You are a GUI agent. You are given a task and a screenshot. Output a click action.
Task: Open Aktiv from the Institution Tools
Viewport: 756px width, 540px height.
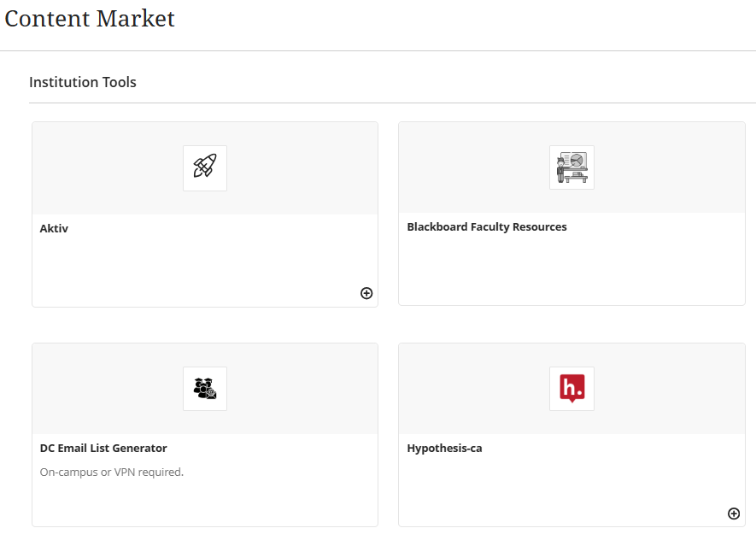point(54,228)
